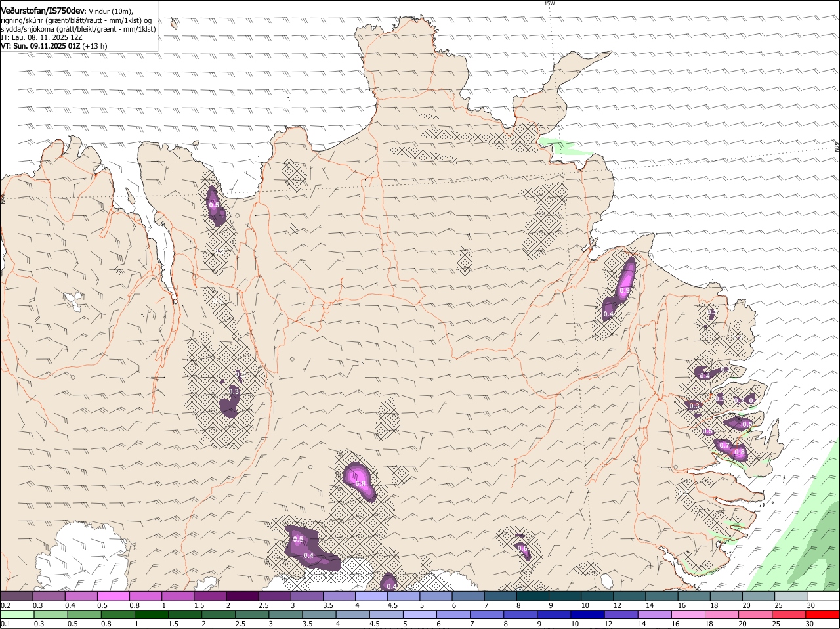
Task: Select upper legend light gray swatch at 25
Action: click(x=791, y=596)
